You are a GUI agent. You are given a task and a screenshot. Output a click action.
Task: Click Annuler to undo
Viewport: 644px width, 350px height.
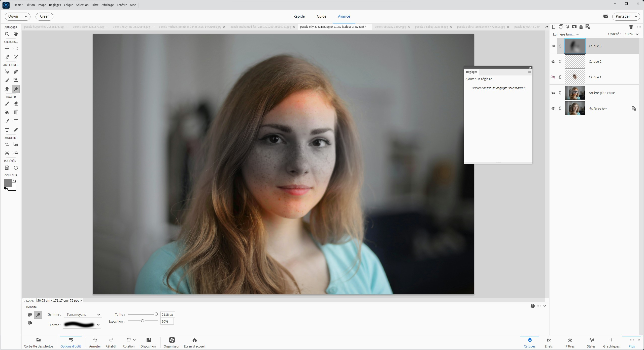click(95, 342)
